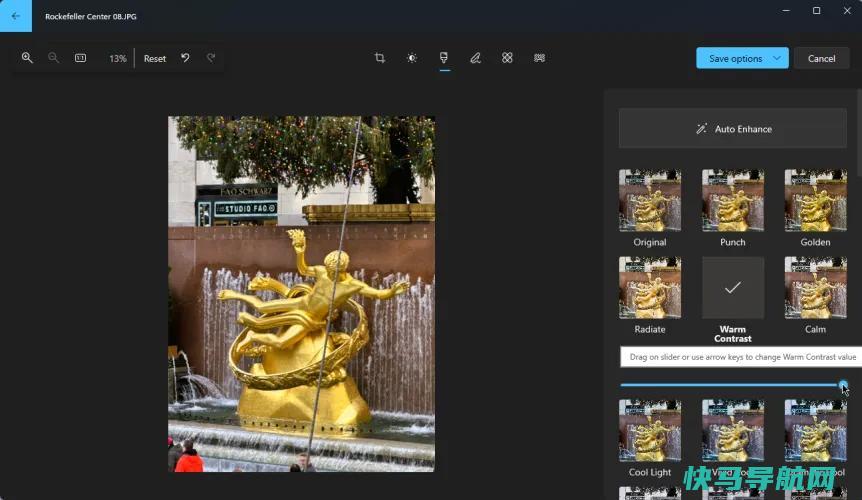The image size is (862, 500).
Task: Cancel editing
Action: click(821, 58)
